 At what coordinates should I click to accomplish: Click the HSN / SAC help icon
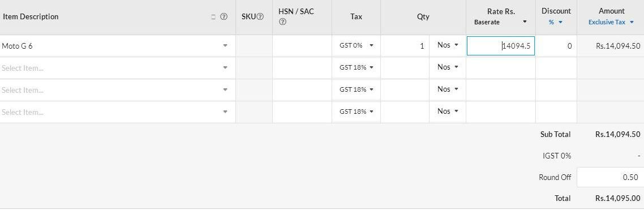pos(282,22)
